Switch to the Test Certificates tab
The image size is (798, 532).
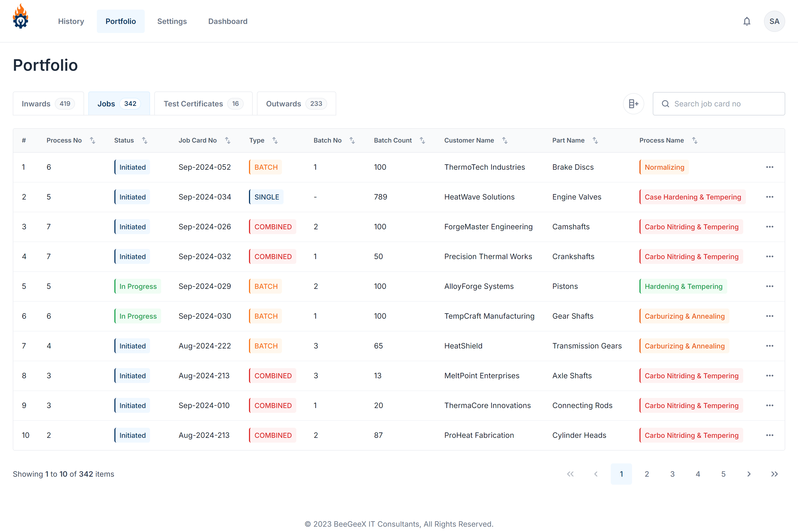pos(203,104)
